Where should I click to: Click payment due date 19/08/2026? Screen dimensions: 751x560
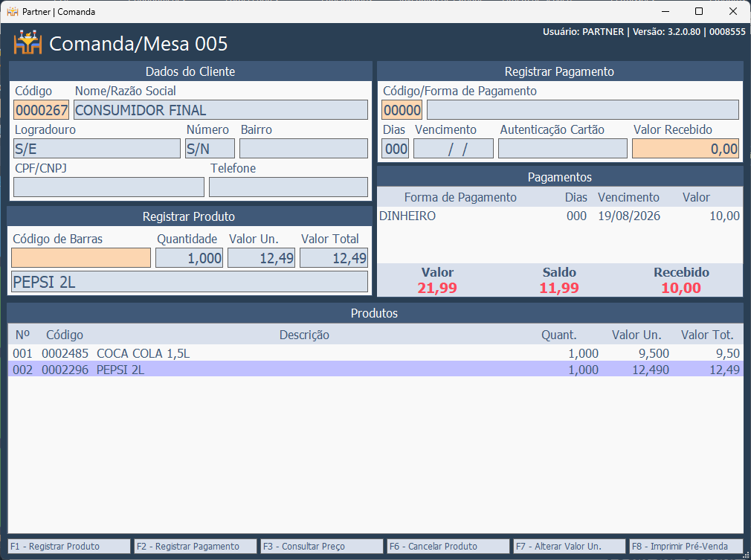tap(629, 216)
